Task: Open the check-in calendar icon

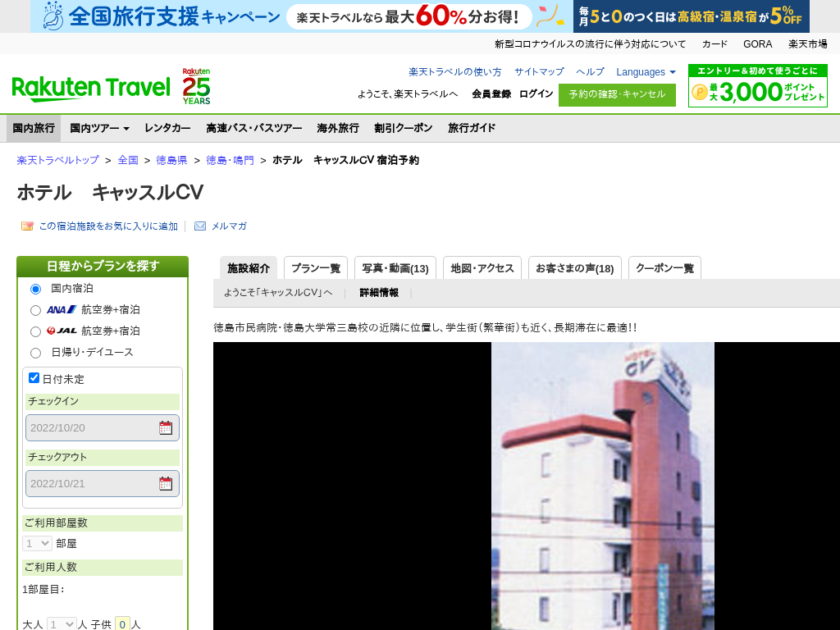Action: (166, 427)
